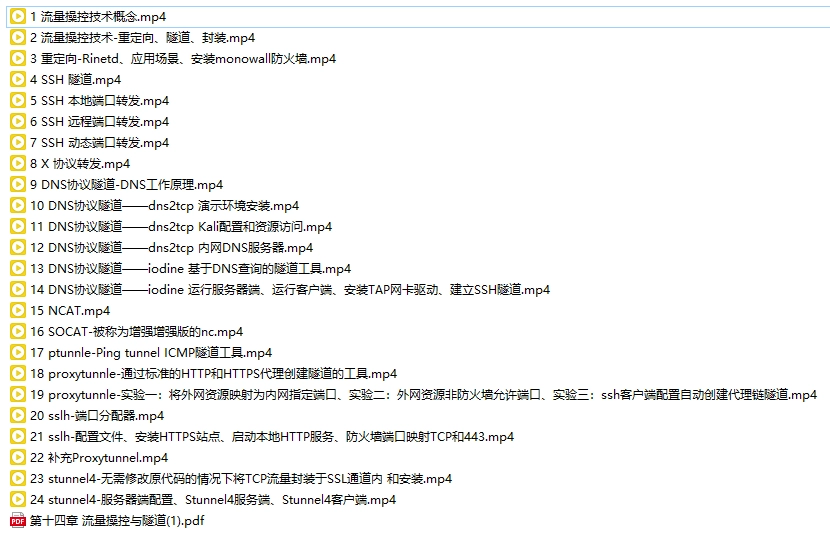The image size is (830, 540).
Task: Click the PDF icon of 第十四章 流量操控与隧道(1).pdf
Action: [17, 520]
